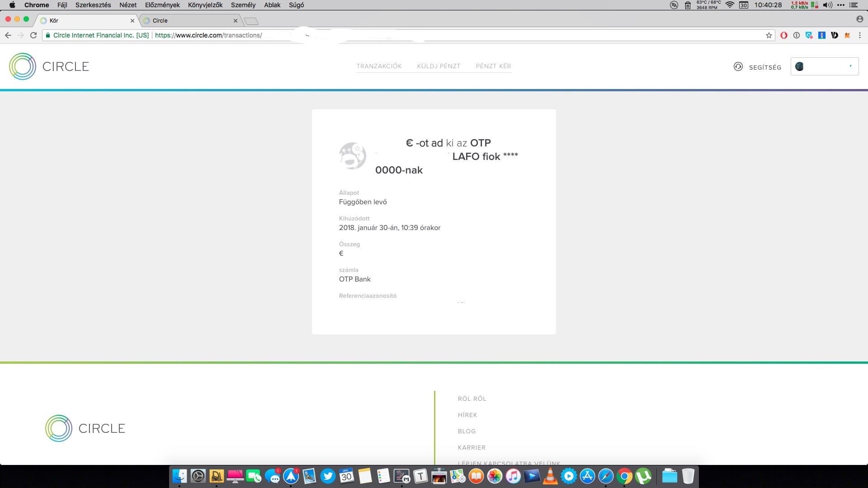Click the black VD extension icon
The width and height of the screenshot is (868, 488).
click(835, 35)
